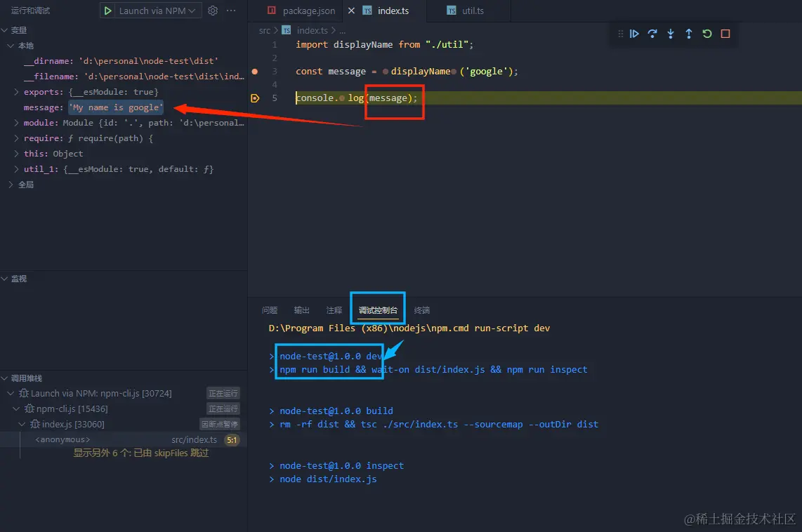The image size is (802, 532).
Task: Start debugging with the green play icon
Action: [x=107, y=11]
